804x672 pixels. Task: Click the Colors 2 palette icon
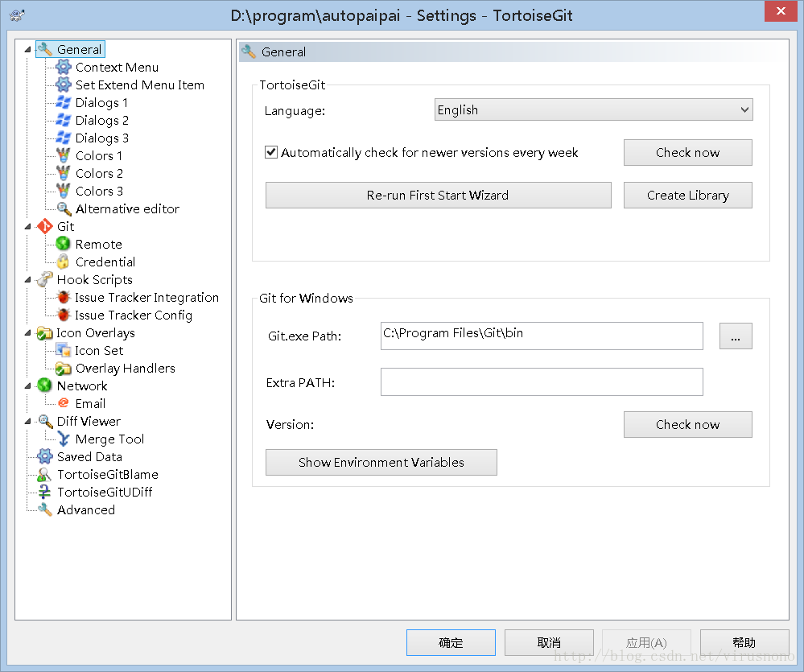63,173
